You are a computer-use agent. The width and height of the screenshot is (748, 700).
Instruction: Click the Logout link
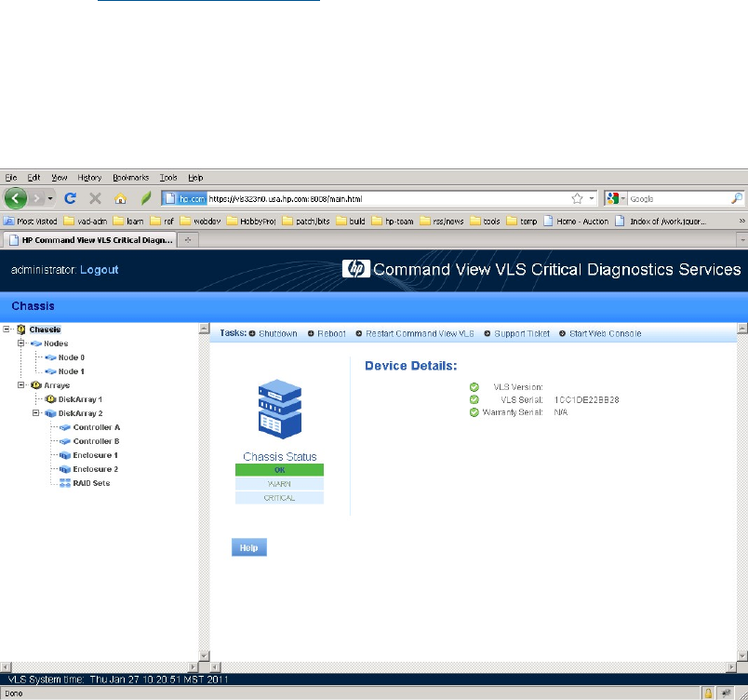point(99,270)
